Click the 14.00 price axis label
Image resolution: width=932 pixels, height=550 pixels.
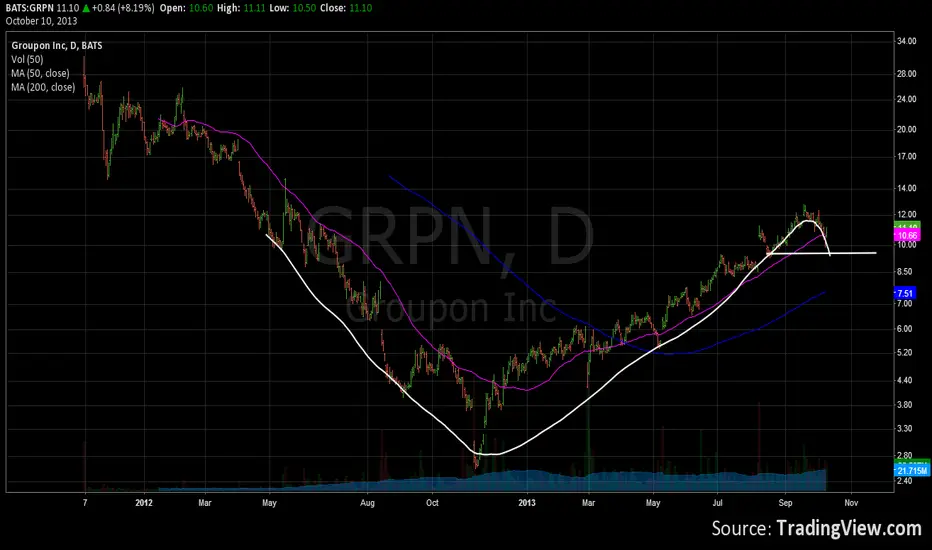pos(906,188)
